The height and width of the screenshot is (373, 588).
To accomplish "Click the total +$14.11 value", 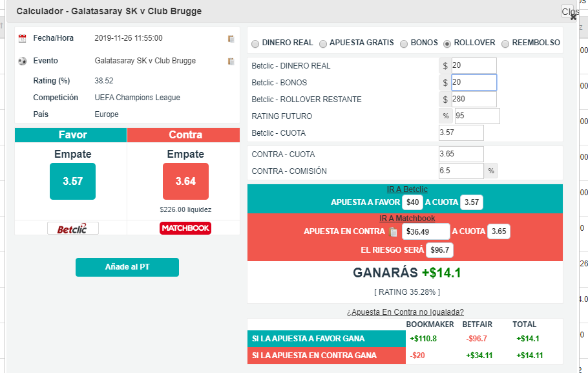I will coord(529,356).
